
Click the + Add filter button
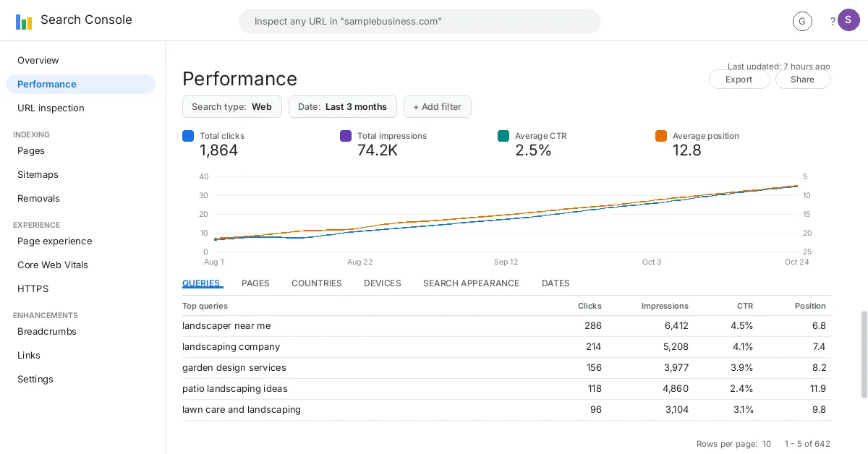438,106
